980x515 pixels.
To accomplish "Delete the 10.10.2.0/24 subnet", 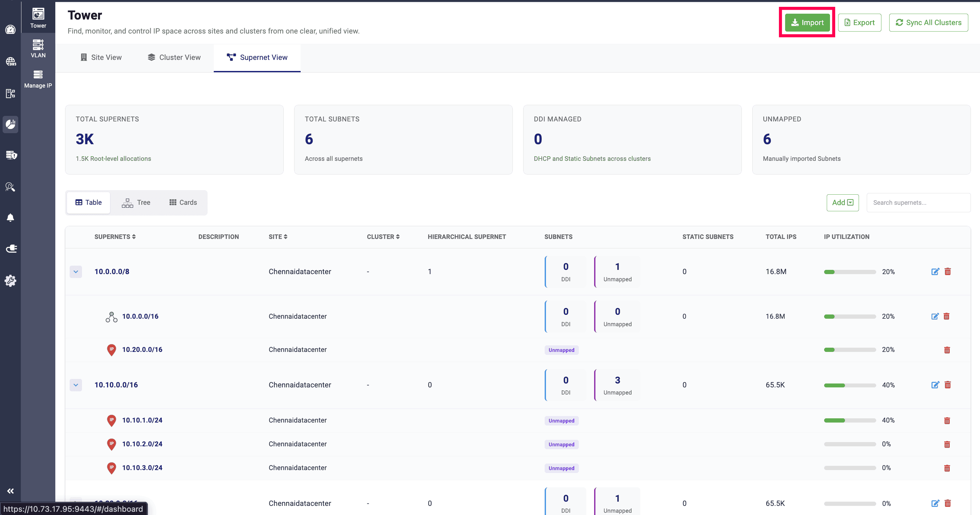I will tap(947, 444).
